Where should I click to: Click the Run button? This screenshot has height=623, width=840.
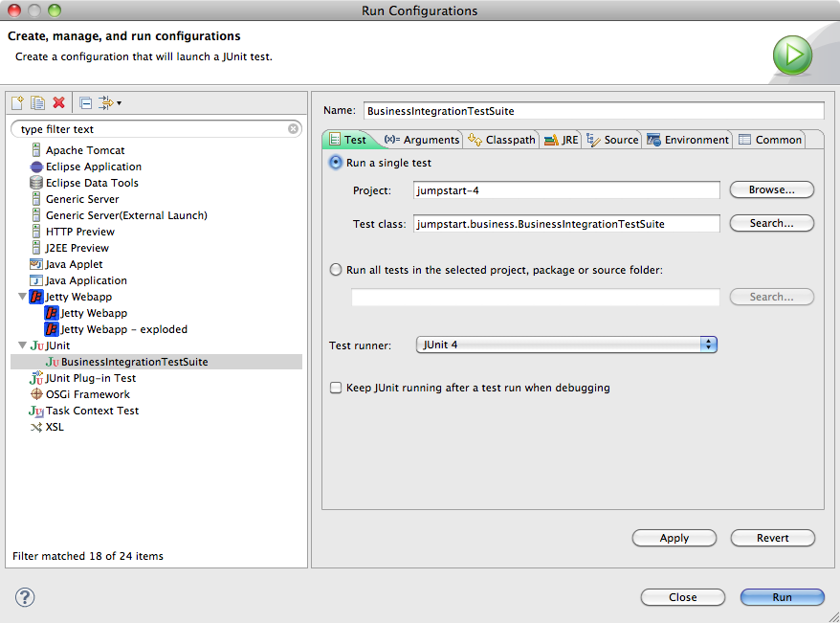pyautogui.click(x=783, y=597)
